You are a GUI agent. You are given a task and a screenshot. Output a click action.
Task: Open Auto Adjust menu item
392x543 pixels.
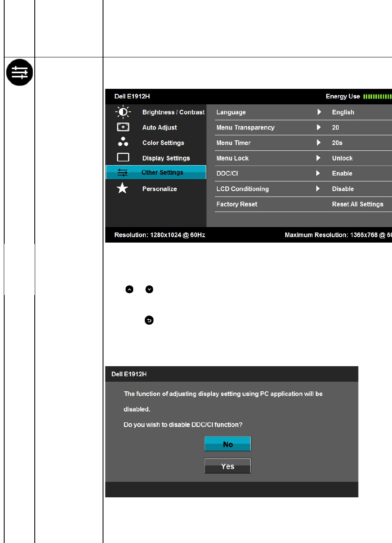pyautogui.click(x=160, y=127)
